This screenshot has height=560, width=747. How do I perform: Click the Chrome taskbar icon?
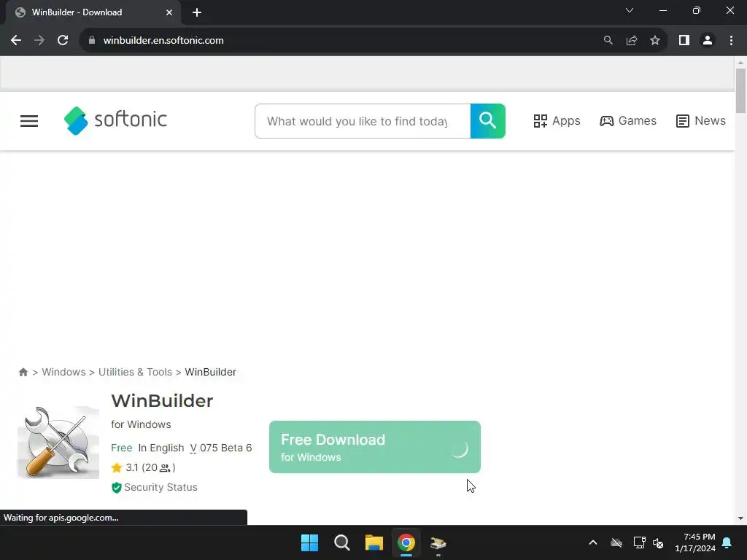(406, 542)
